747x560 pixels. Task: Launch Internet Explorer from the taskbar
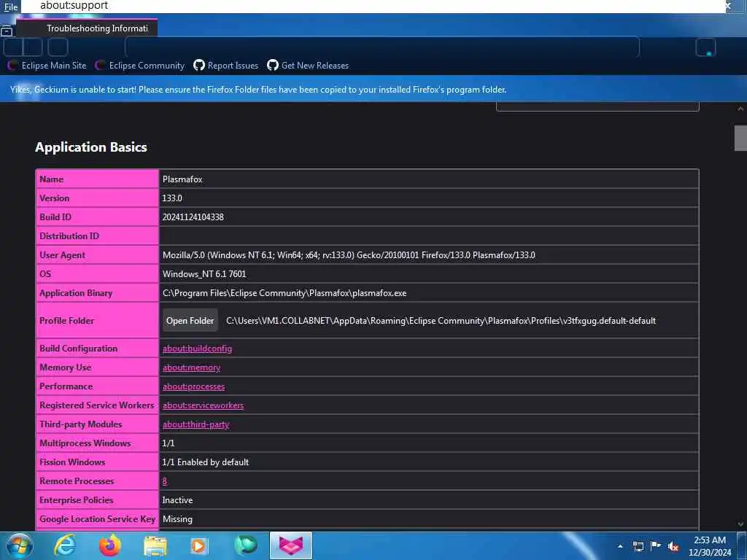tap(64, 545)
